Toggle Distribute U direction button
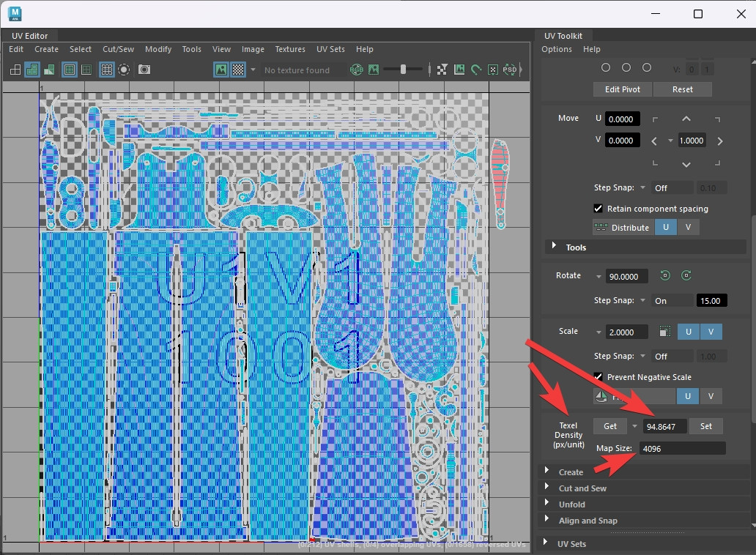756x555 pixels. pos(666,228)
